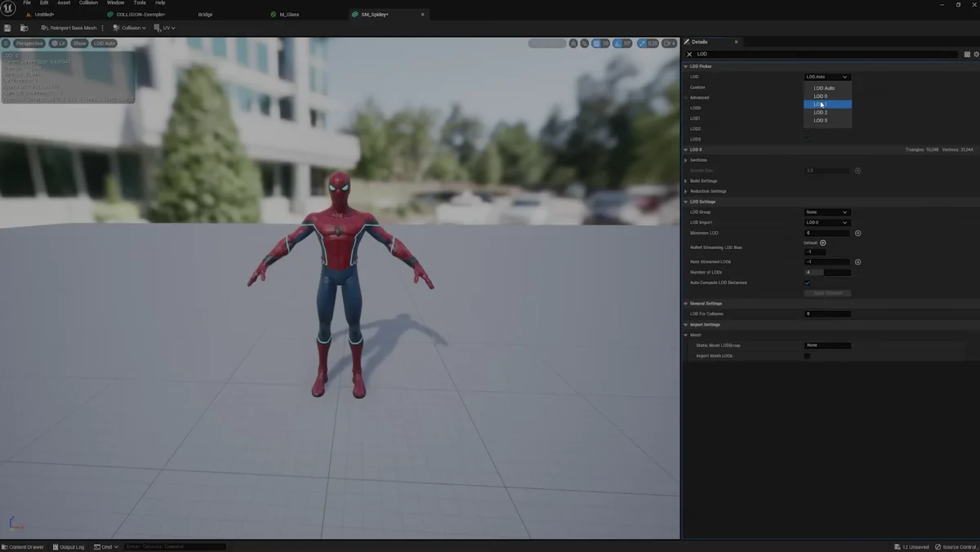The height and width of the screenshot is (552, 980).
Task: Open the viewport options hamburger menu
Action: point(6,43)
